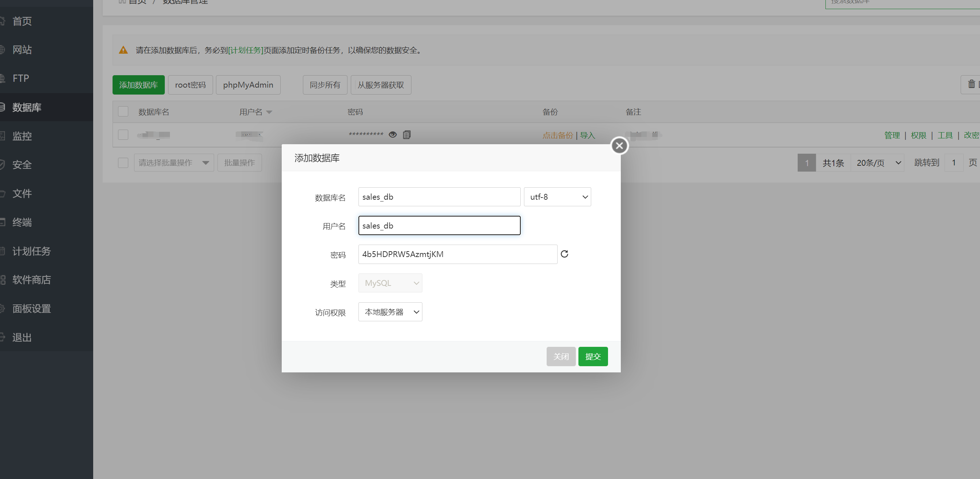The height and width of the screenshot is (479, 980).
Task: Open the utf-8 charset dropdown
Action: coord(557,197)
